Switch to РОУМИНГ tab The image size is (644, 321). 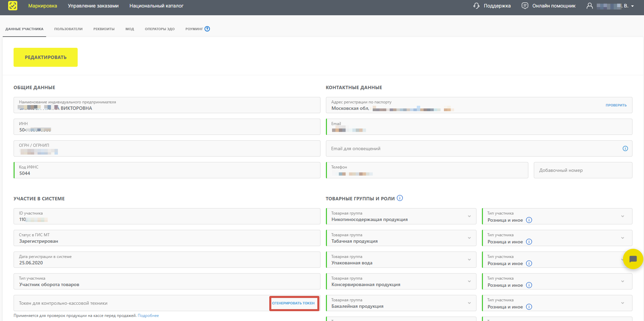[x=194, y=29]
